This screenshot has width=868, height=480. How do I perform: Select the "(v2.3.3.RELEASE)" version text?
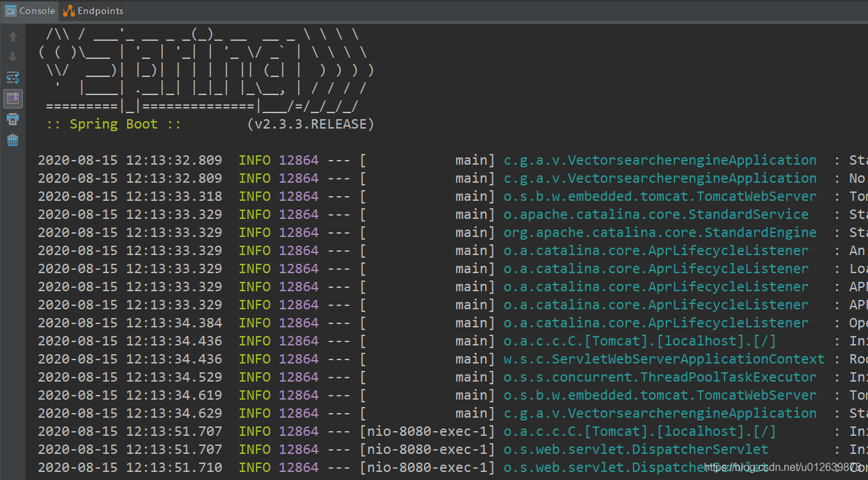coord(311,124)
